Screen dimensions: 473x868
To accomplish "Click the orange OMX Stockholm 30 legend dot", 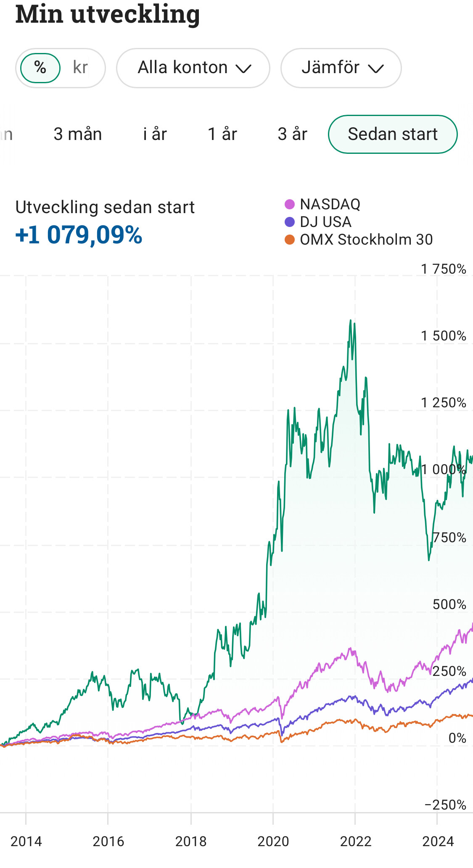I will 290,240.
